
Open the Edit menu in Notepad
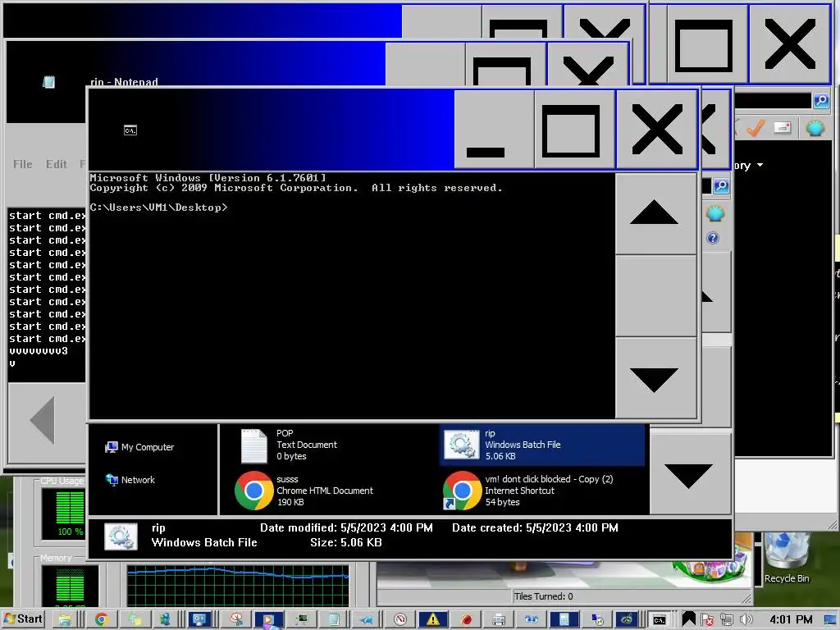[x=57, y=164]
